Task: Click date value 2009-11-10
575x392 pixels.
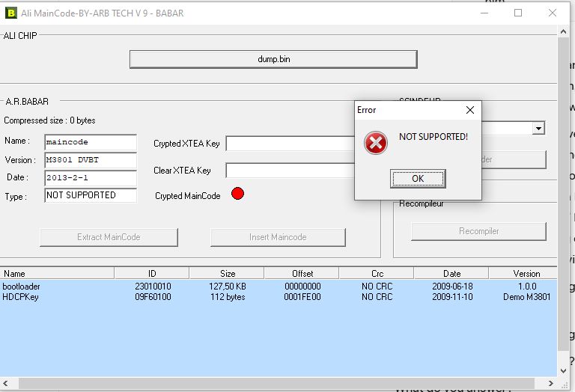Action: [x=452, y=297]
